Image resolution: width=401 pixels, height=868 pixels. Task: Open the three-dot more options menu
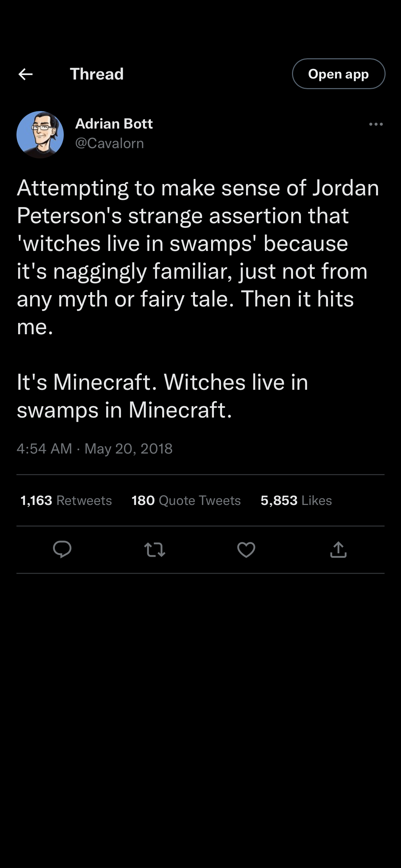pos(376,124)
